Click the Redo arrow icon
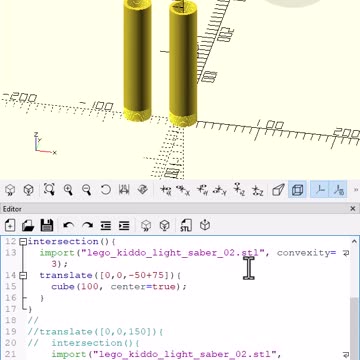Viewport: 360px width, 360px height. [x=87, y=226]
